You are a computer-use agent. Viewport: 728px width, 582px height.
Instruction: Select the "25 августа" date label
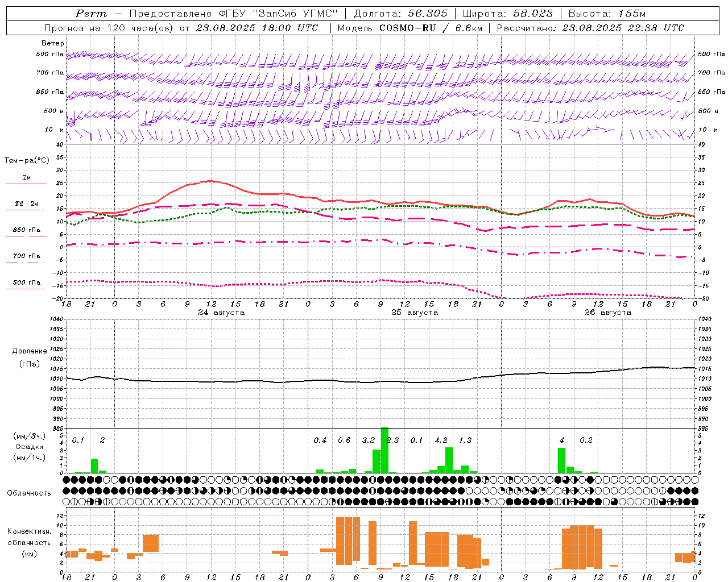[415, 313]
